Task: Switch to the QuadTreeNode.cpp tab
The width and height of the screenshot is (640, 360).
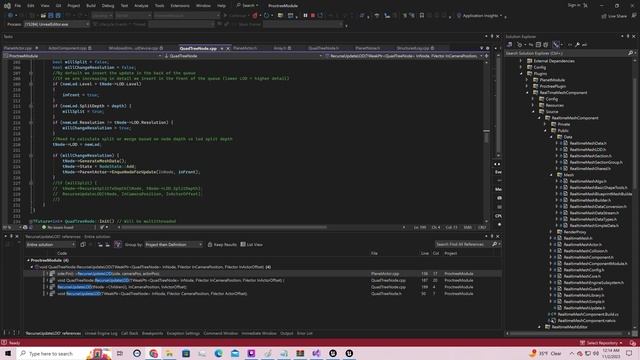Action: (x=198, y=48)
